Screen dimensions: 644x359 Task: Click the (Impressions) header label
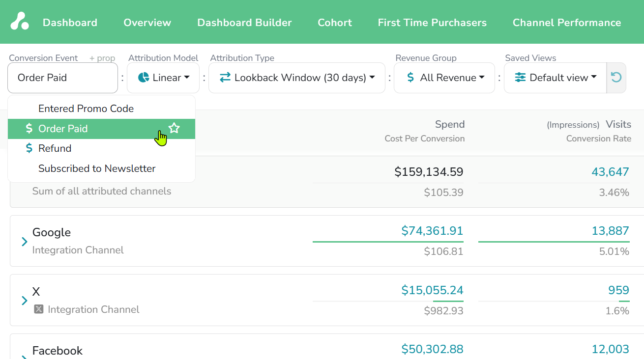tap(573, 125)
